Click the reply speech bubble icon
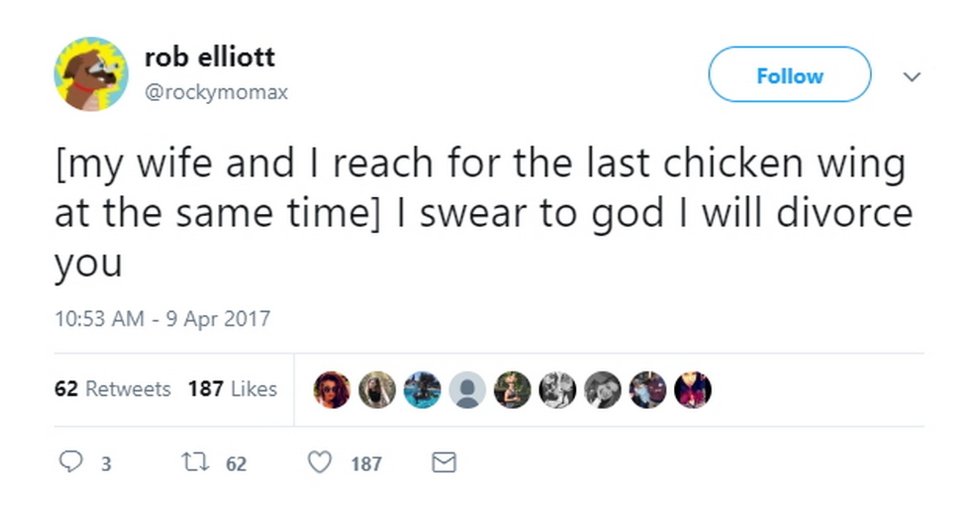Viewport: 980px width, 517px height. coord(70,461)
